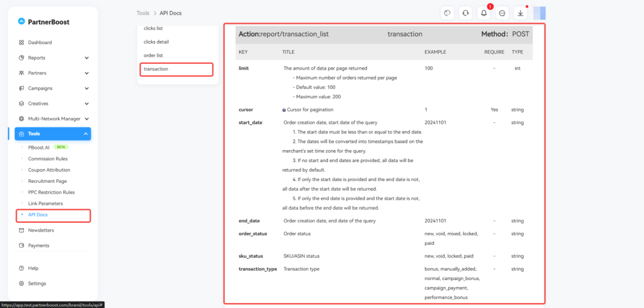Click the PartnerBoost logo icon
This screenshot has height=308, width=644.
tap(21, 21)
